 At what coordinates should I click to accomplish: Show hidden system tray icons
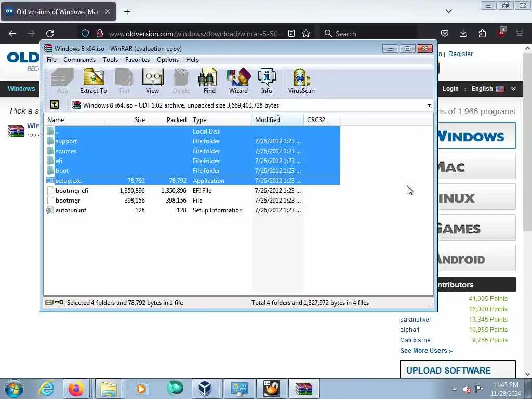[454, 390]
